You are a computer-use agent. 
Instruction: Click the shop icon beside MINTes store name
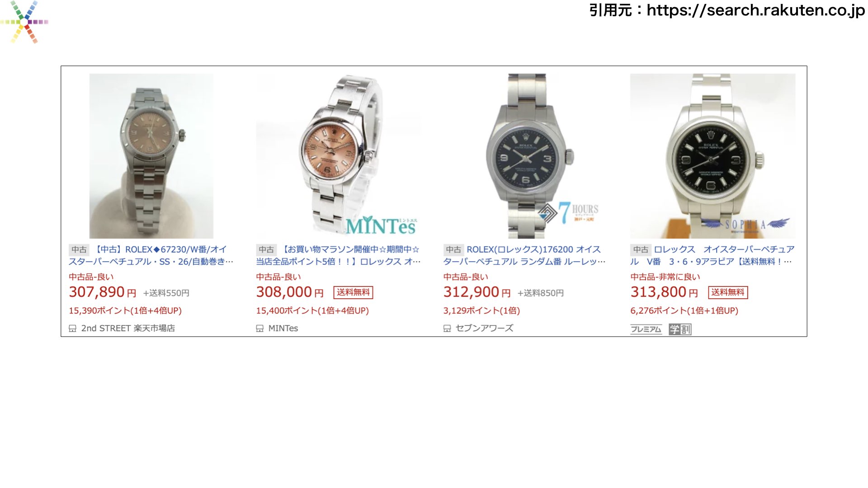tap(259, 328)
